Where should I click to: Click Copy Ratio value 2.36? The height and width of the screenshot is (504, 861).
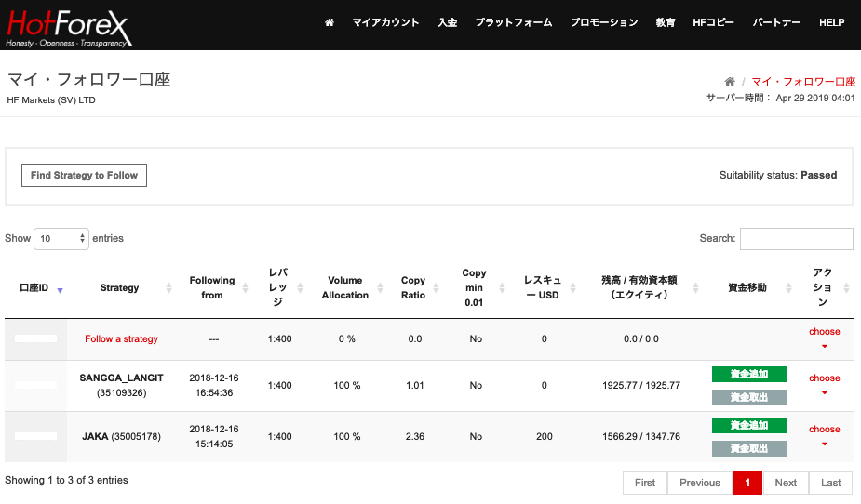pyautogui.click(x=414, y=436)
